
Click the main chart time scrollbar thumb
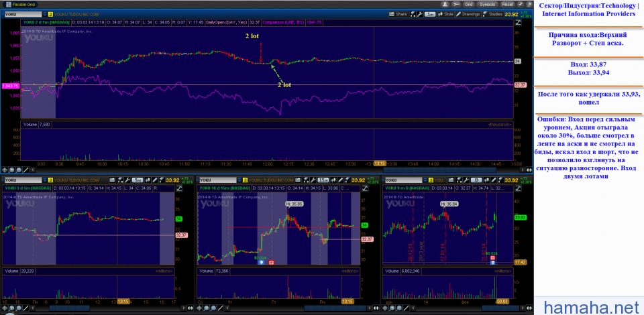pyautogui.click(x=439, y=170)
